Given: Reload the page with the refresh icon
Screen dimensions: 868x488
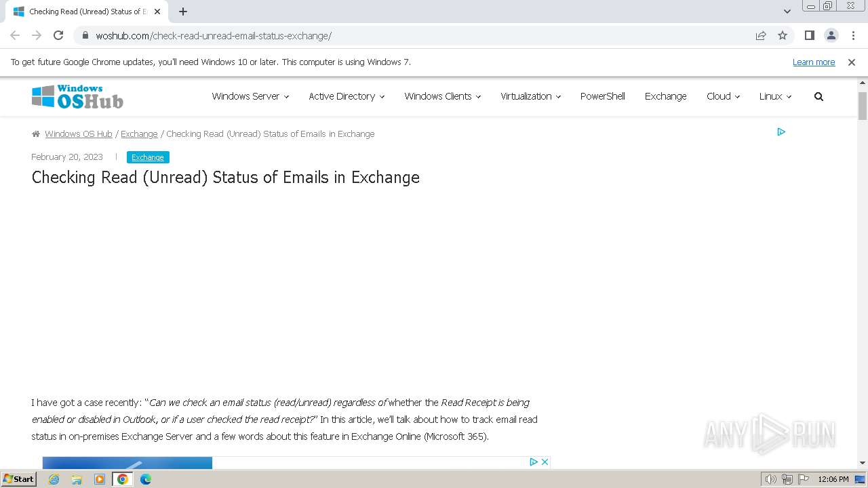Looking at the screenshot, I should pos(58,35).
